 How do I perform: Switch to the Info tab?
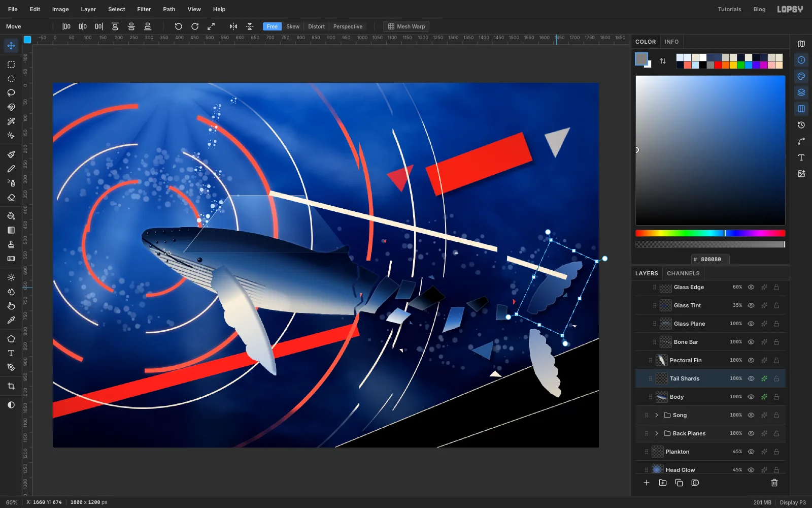(x=671, y=42)
